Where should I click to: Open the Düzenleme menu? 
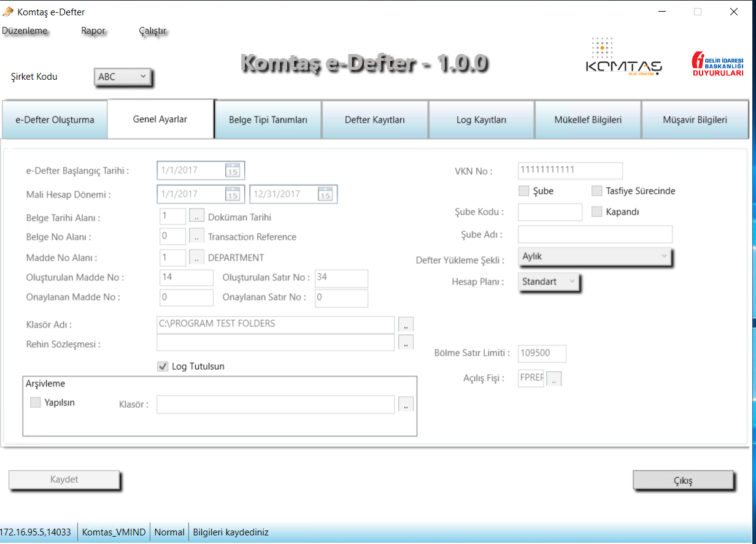25,31
